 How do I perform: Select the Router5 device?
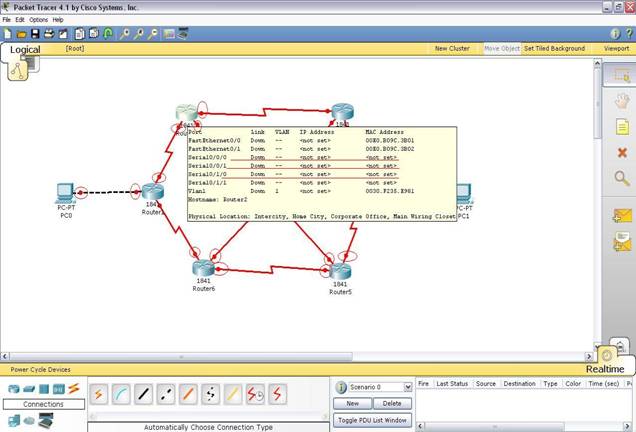(x=340, y=272)
